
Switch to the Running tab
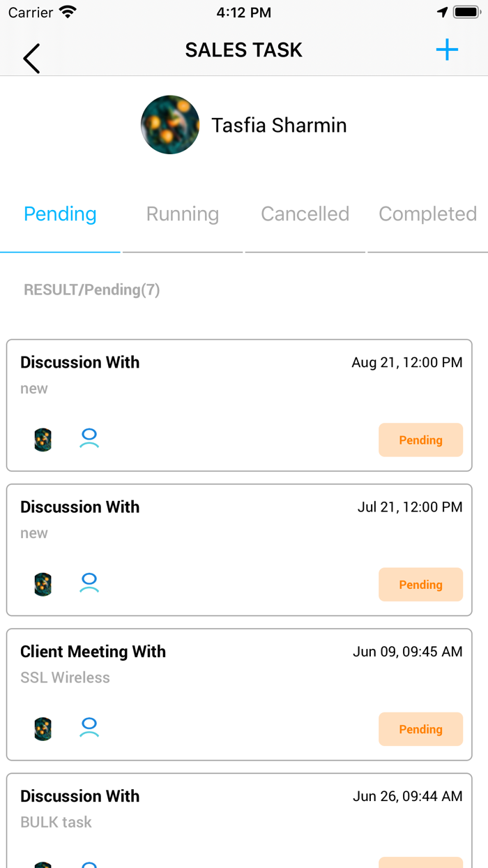183,214
